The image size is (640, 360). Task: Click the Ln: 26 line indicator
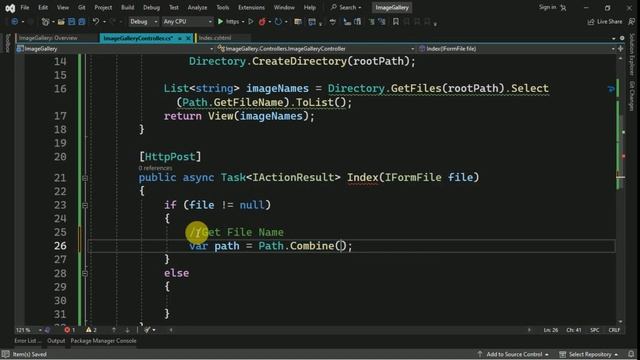[551, 330]
